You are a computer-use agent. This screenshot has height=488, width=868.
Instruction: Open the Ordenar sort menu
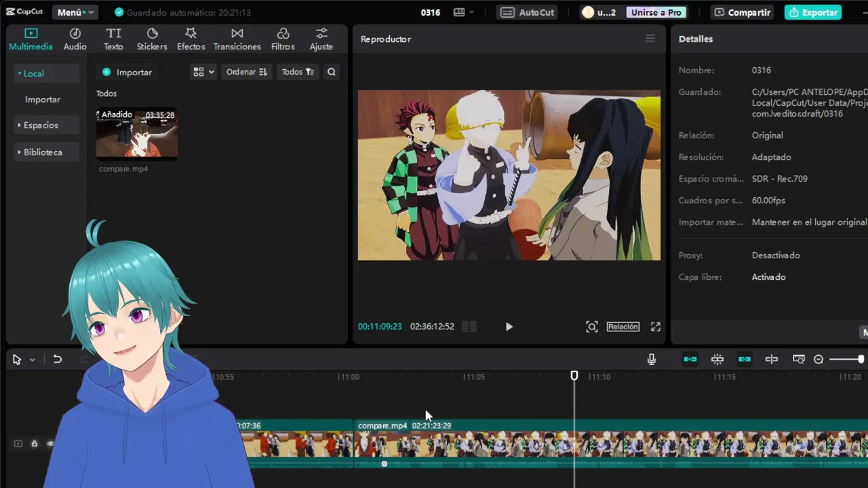[x=246, y=72]
